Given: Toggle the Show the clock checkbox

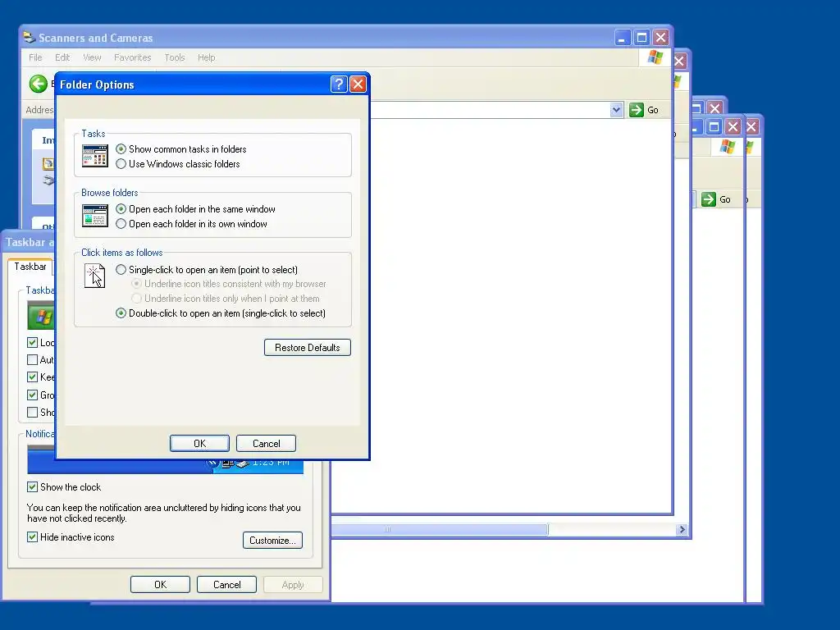Looking at the screenshot, I should click(x=32, y=487).
